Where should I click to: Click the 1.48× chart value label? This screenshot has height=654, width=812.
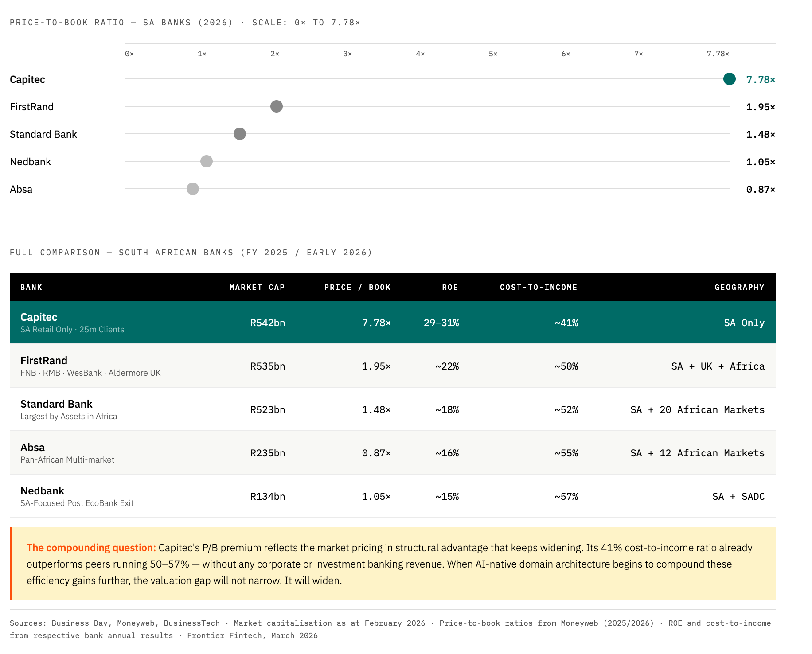click(x=761, y=135)
